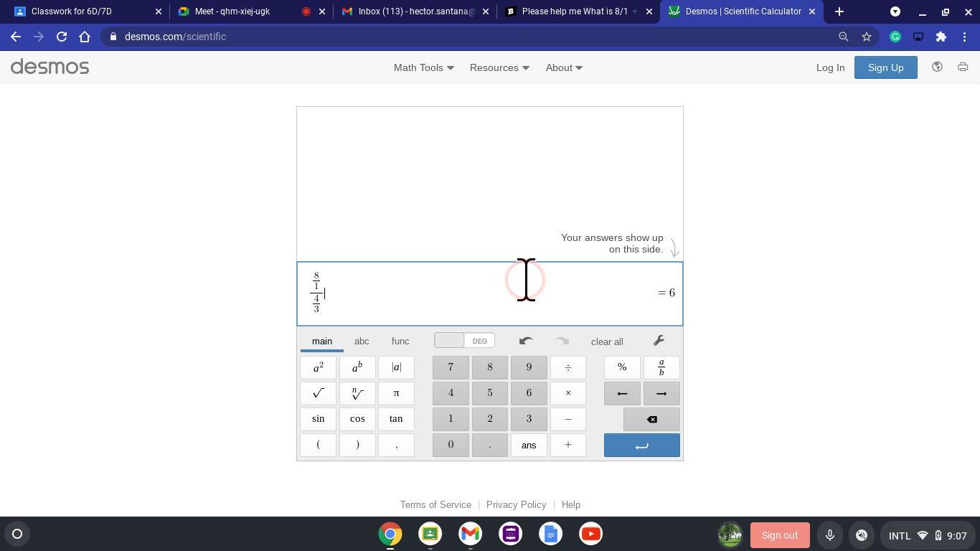Screen dimensions: 980x551
Task: Click the number 7 key
Action: (x=451, y=367)
